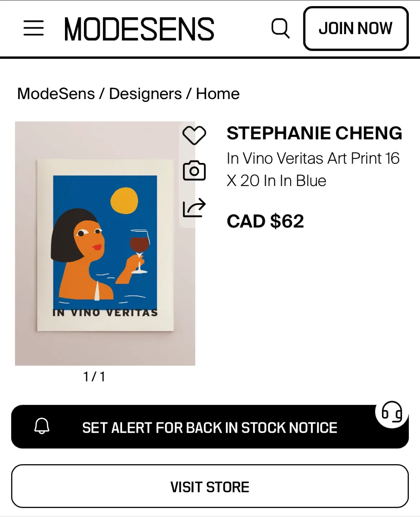Click the CAD $62 price text
Viewport: 420px width, 517px height.
[265, 221]
